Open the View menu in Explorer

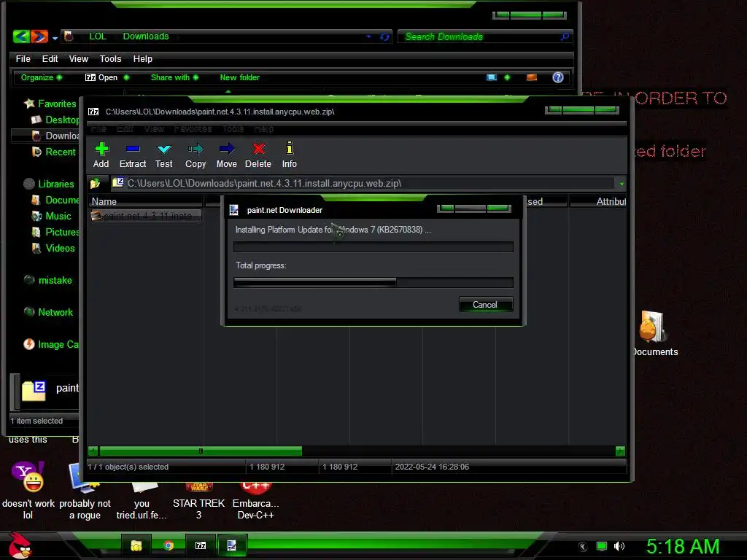tap(79, 59)
